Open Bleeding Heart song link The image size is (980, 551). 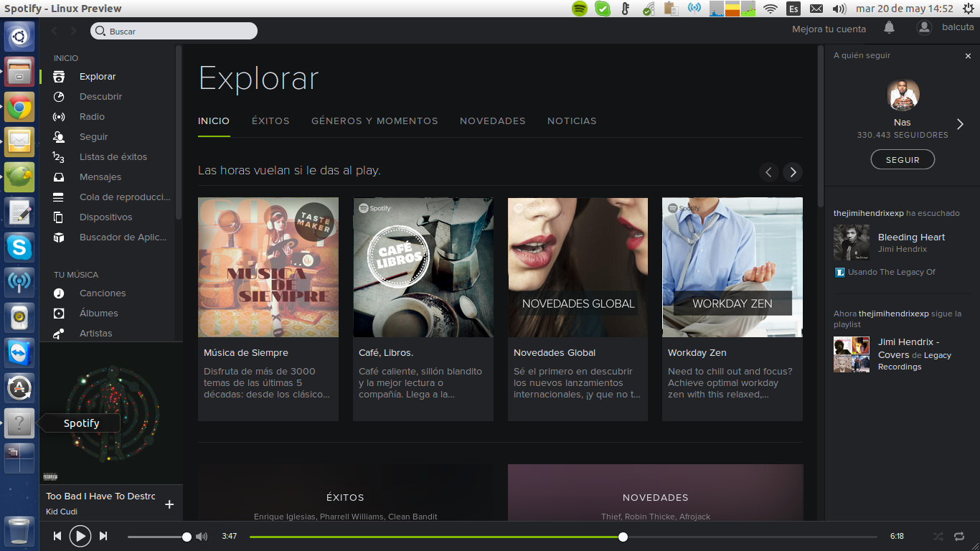(911, 237)
